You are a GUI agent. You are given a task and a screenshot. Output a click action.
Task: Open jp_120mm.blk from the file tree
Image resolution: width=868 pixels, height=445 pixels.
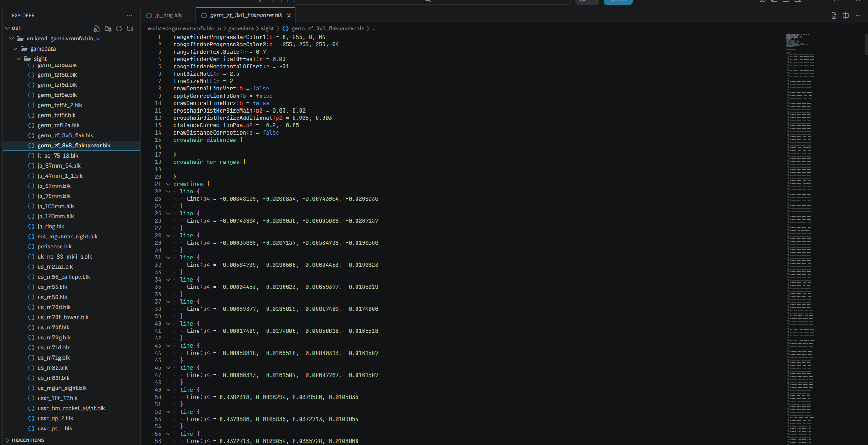click(x=71, y=216)
